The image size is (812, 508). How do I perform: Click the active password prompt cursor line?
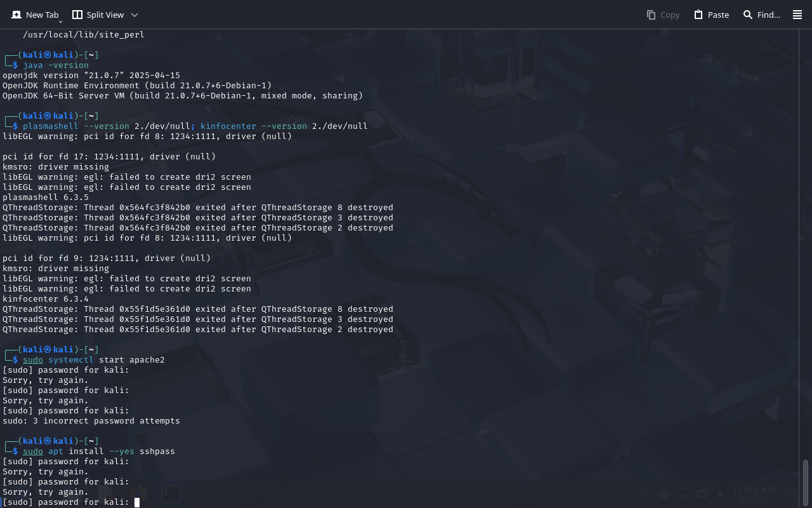pyautogui.click(x=70, y=502)
